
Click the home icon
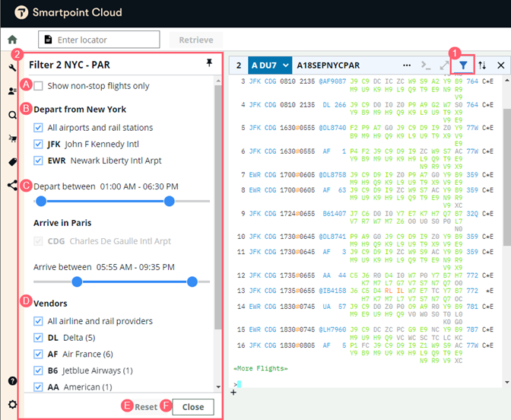pyautogui.click(x=12, y=40)
